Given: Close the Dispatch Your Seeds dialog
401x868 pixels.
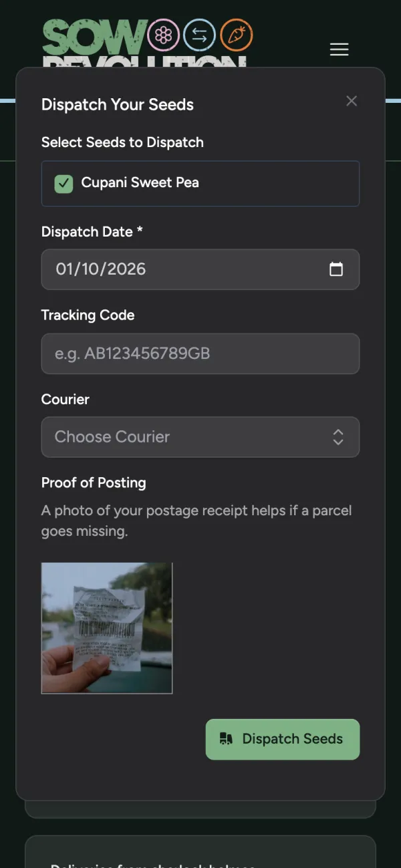Looking at the screenshot, I should click(x=352, y=101).
